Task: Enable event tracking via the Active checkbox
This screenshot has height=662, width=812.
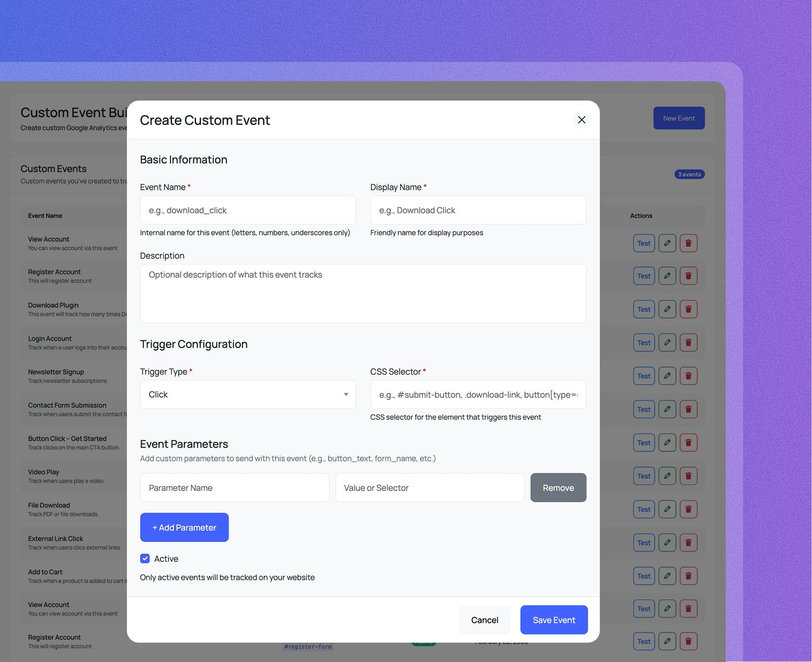Action: click(x=145, y=558)
